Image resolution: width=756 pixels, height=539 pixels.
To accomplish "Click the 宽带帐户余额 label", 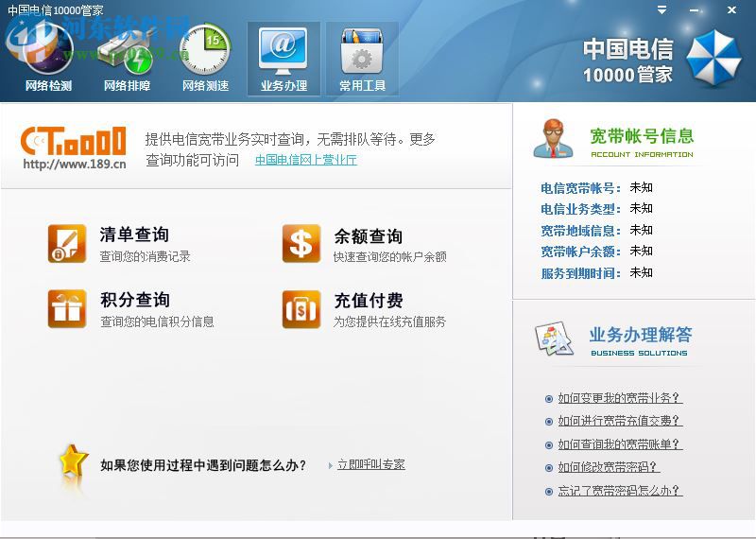I will 580,252.
